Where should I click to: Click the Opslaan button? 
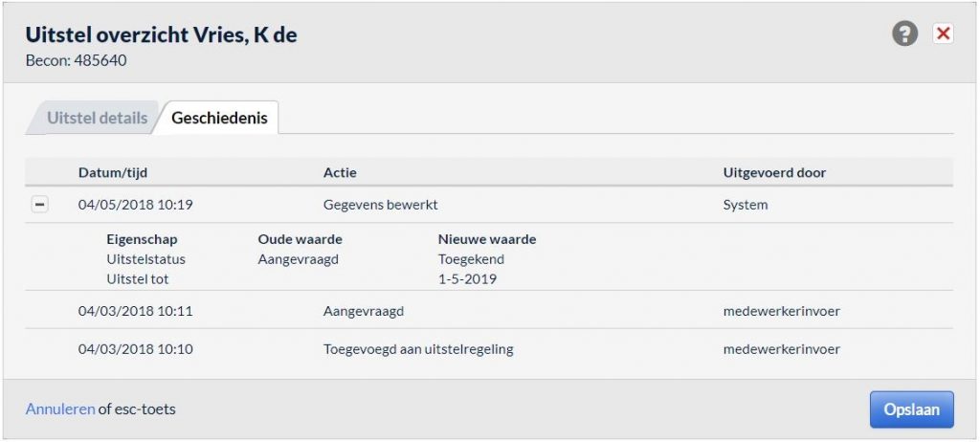coord(911,409)
